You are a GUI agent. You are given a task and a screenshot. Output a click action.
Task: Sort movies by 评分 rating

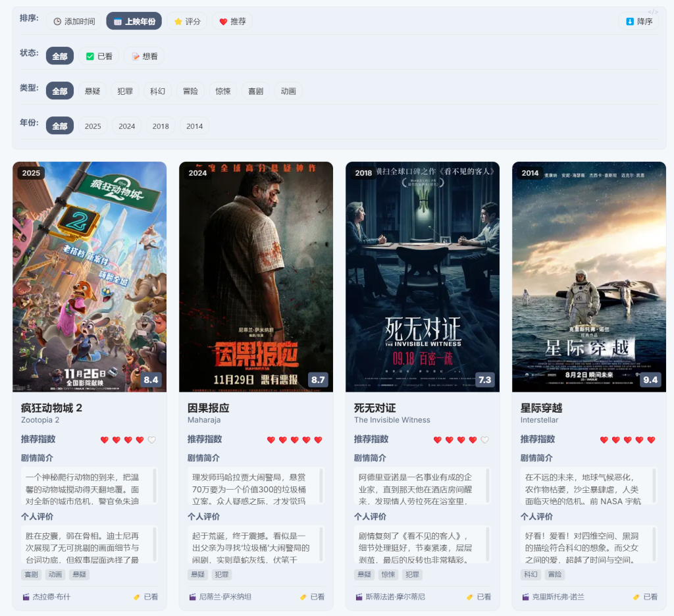coord(187,21)
